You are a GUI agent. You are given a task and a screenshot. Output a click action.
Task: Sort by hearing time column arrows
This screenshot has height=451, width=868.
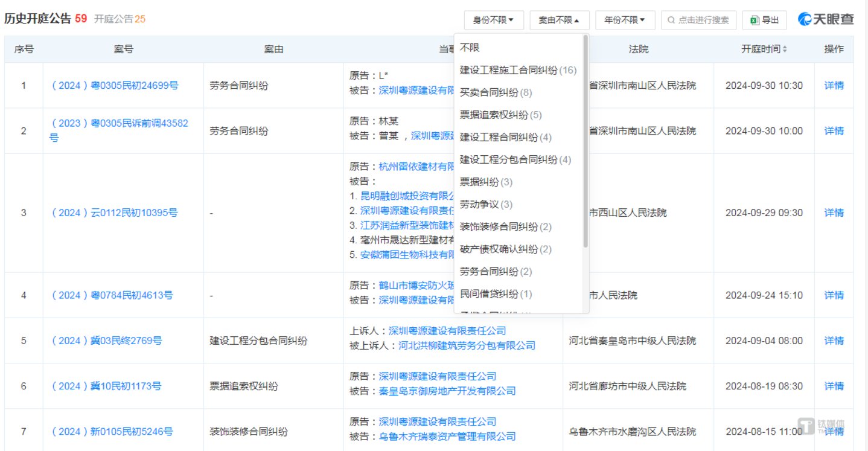click(x=785, y=50)
